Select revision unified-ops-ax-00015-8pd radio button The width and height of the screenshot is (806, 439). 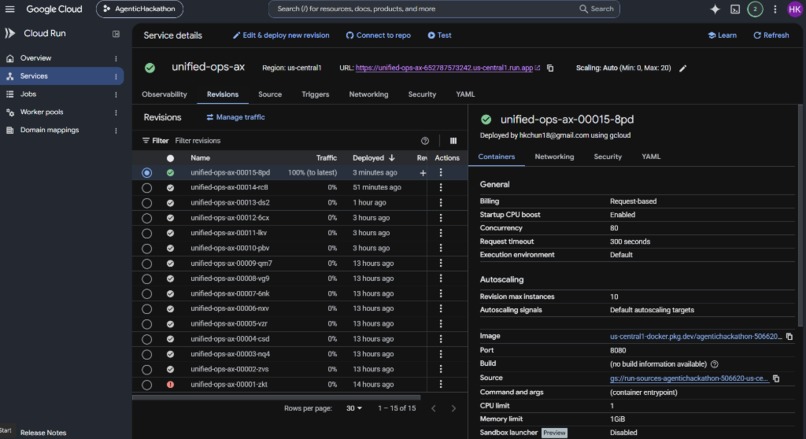[x=146, y=173]
